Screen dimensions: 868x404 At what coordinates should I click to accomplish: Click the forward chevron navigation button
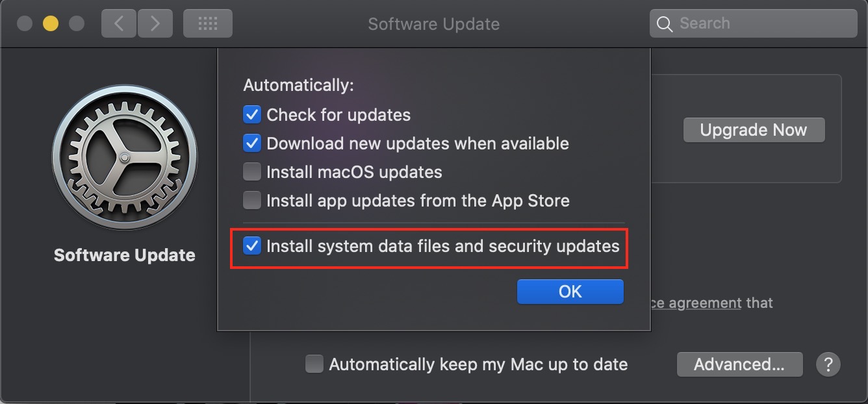pyautogui.click(x=155, y=24)
